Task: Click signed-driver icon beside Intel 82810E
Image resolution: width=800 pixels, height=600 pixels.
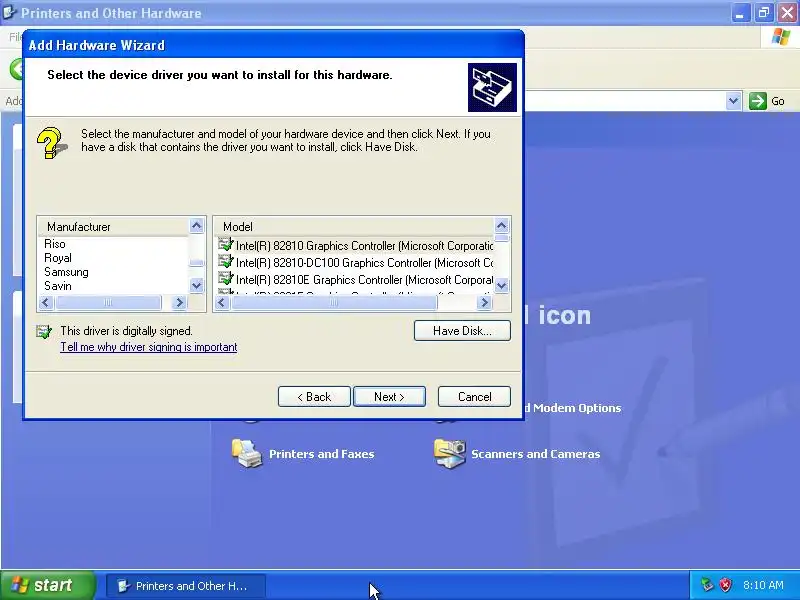Action: [226, 279]
